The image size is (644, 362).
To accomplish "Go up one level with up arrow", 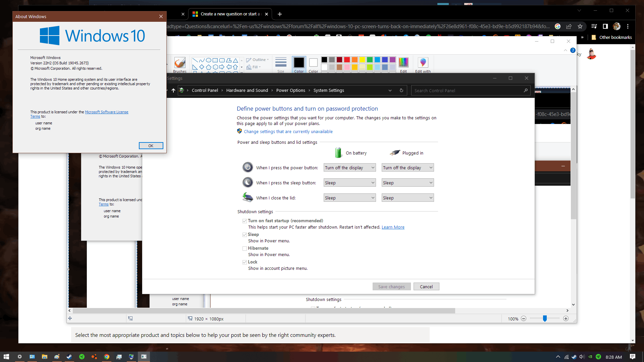I will coord(173,90).
